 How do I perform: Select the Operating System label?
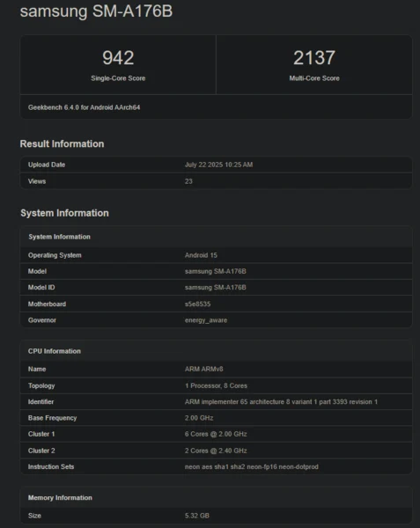55,255
